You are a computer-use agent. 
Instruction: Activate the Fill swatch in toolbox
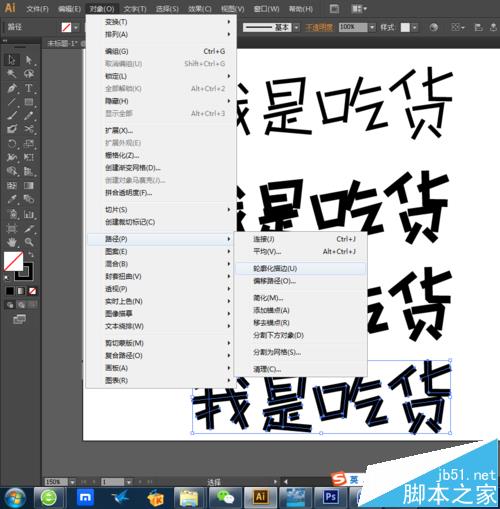[13, 261]
